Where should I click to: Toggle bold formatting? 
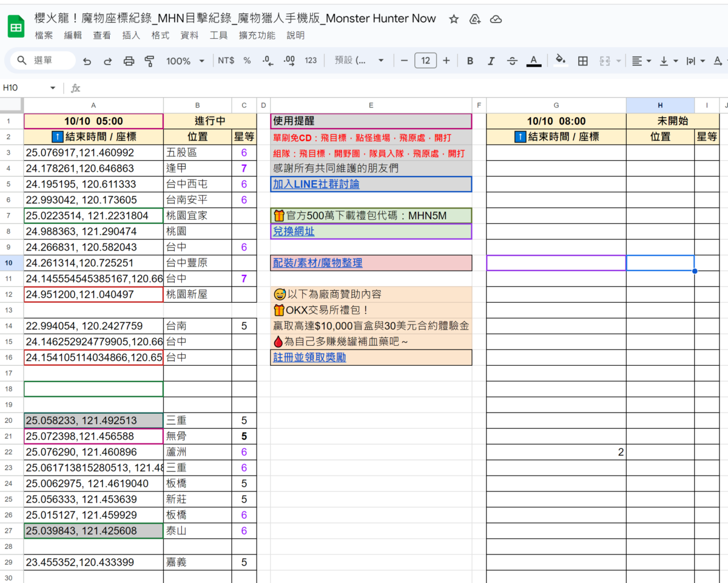pos(470,61)
